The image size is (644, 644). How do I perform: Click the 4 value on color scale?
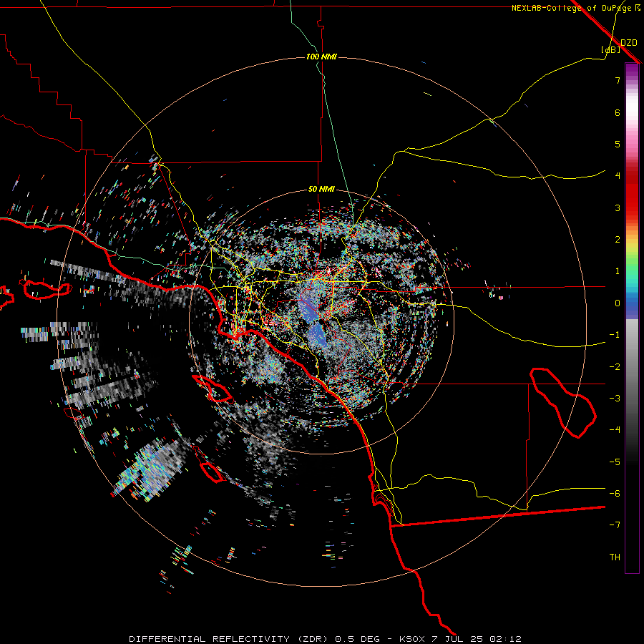[618, 176]
